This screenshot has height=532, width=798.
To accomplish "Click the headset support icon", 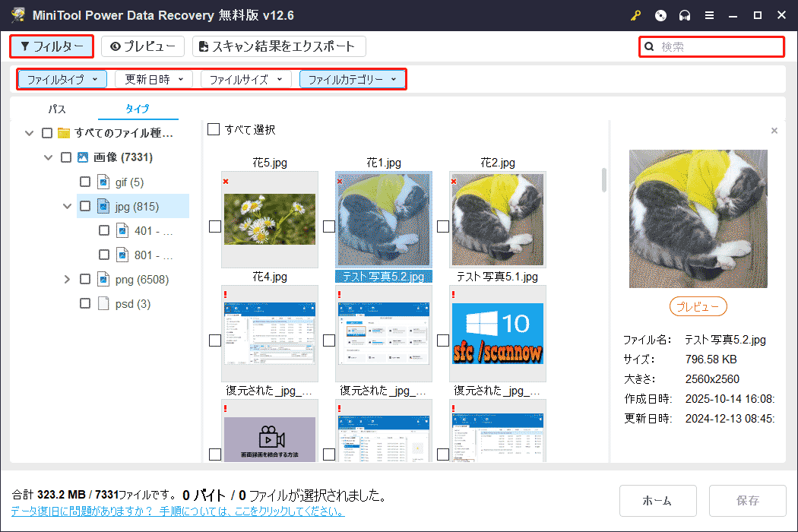I will 685,14.
